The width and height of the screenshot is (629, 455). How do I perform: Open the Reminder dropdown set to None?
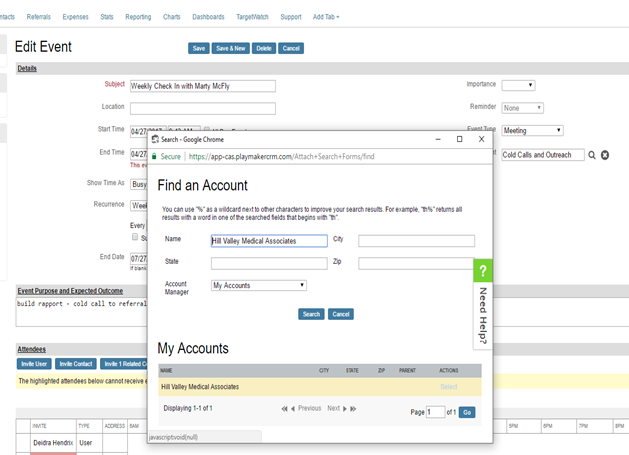coord(523,108)
